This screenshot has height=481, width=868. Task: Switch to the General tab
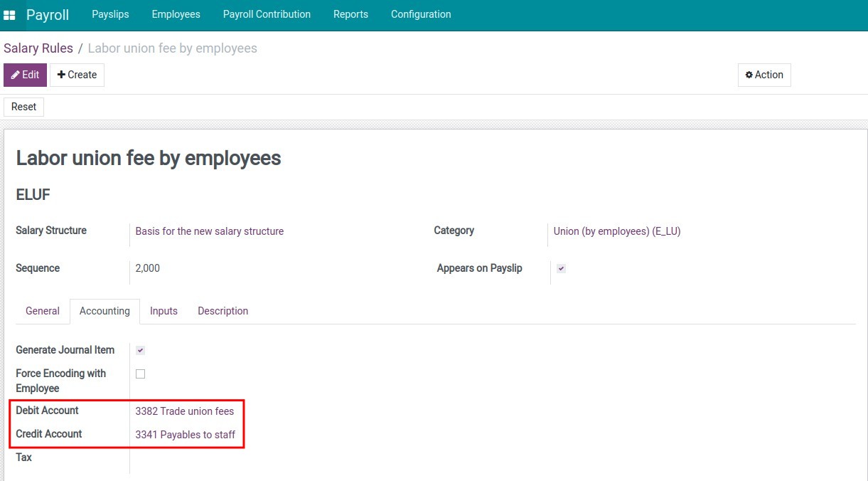(42, 311)
